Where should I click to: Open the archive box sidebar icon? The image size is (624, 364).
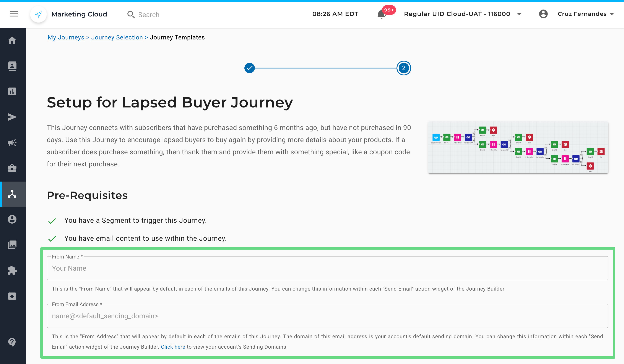pyautogui.click(x=12, y=296)
